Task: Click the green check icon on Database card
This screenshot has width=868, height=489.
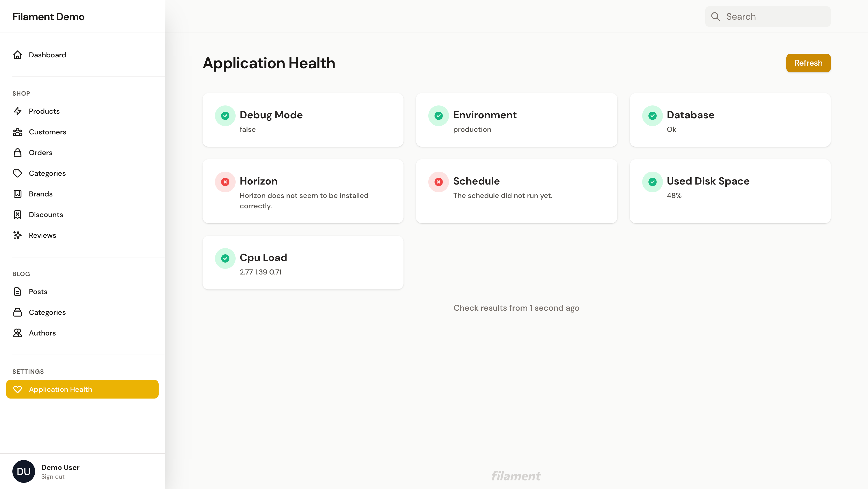Action: coord(653,116)
